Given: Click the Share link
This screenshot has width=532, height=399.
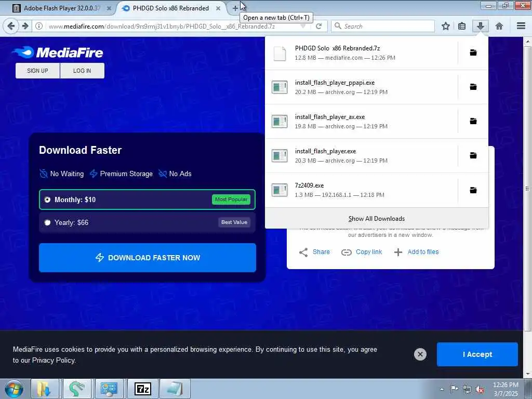Looking at the screenshot, I should pos(321,252).
